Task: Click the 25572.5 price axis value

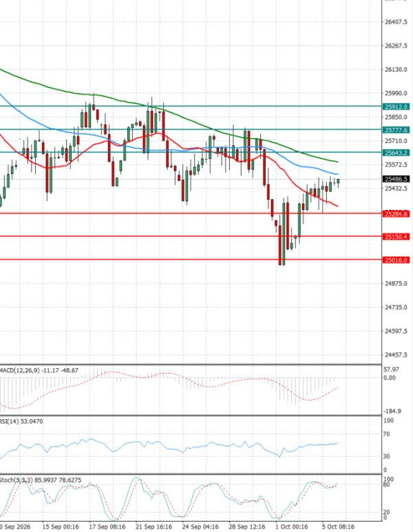Action: 396,164
